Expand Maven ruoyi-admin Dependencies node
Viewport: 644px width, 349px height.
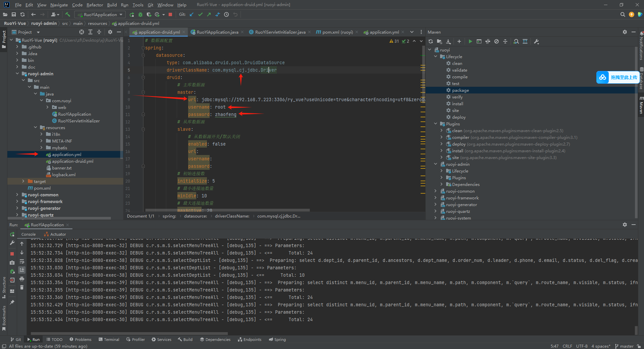pyautogui.click(x=442, y=184)
